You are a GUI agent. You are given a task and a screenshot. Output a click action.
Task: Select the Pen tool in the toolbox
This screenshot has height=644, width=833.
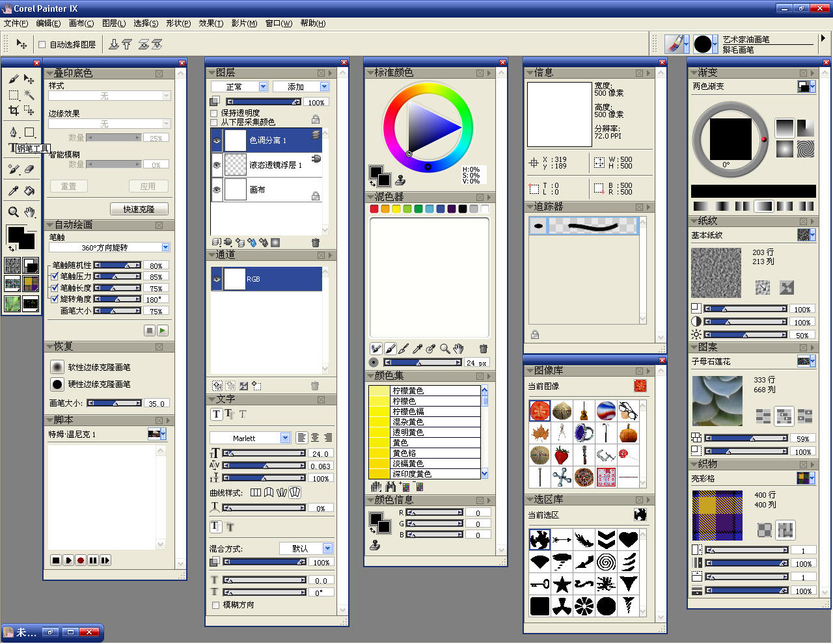tap(13, 132)
